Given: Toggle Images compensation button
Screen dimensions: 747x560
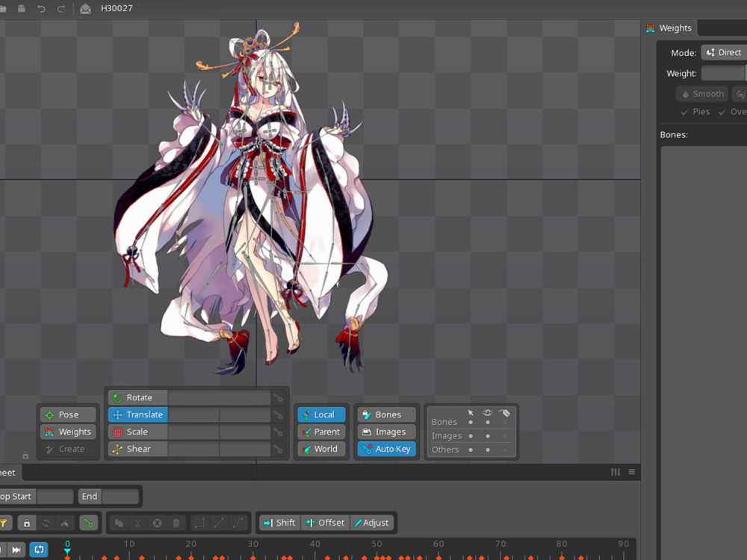Looking at the screenshot, I should pyautogui.click(x=386, y=432).
